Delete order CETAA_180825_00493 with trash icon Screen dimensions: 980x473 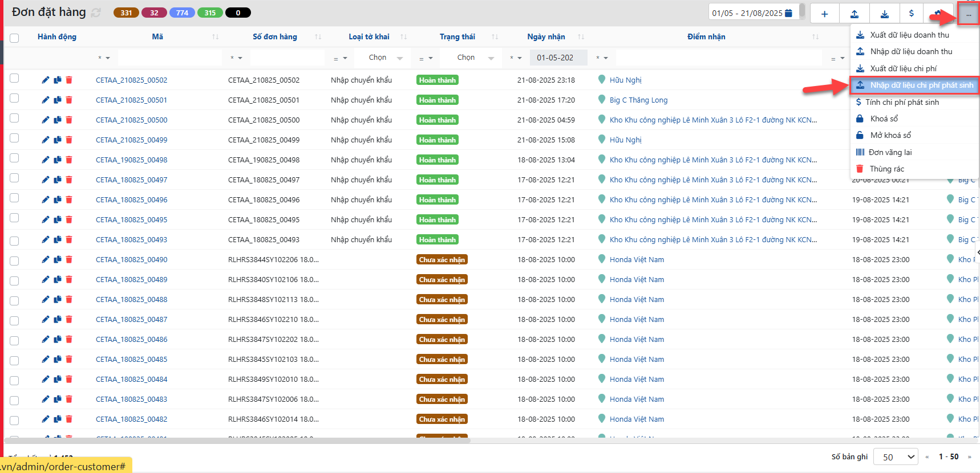pyautogui.click(x=69, y=239)
